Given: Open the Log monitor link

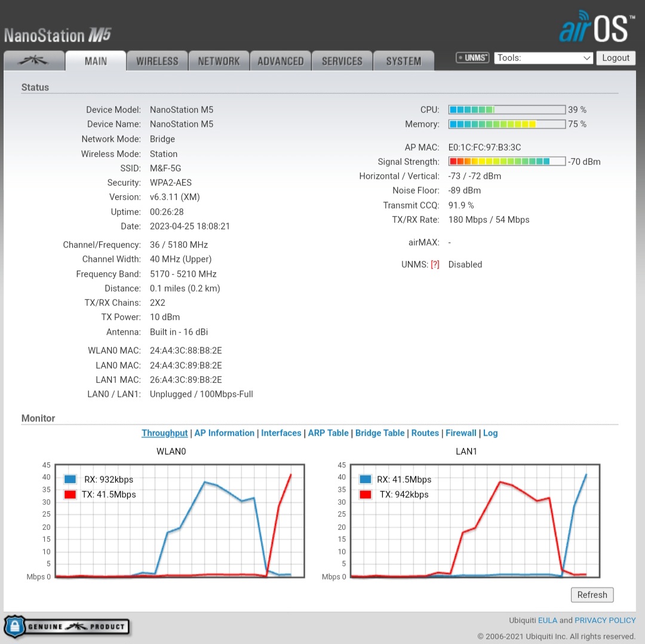Looking at the screenshot, I should click(490, 433).
